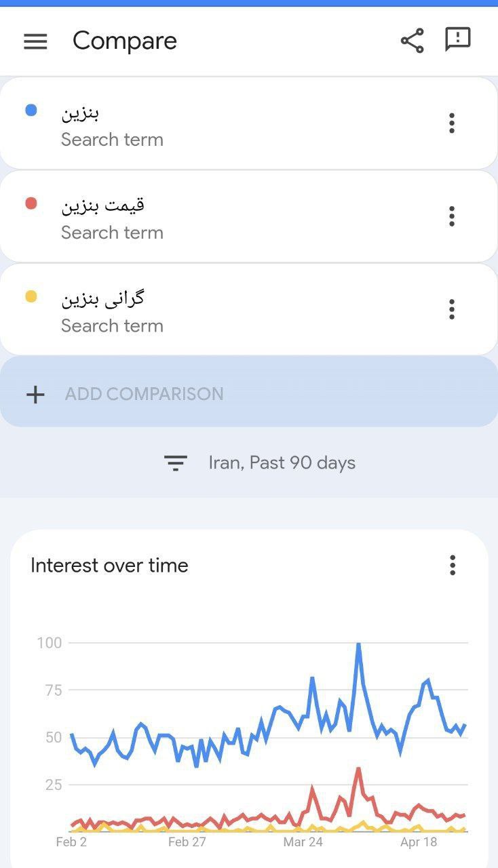Open the send feedback icon
The image size is (498, 868).
click(457, 39)
